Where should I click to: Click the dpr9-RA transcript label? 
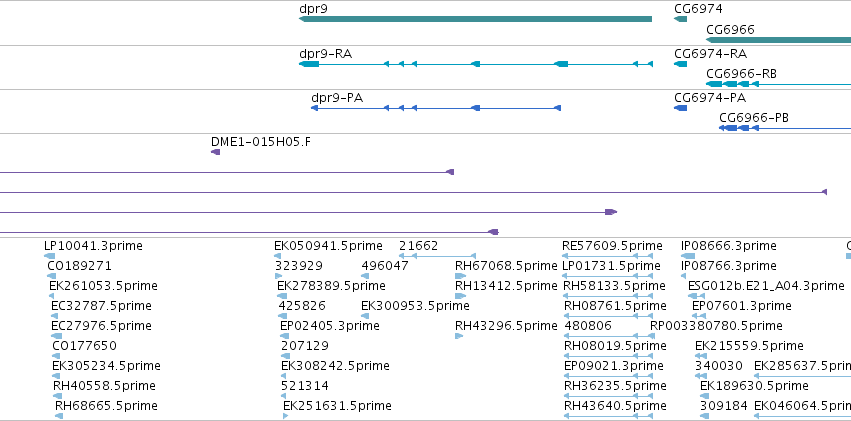[326, 54]
